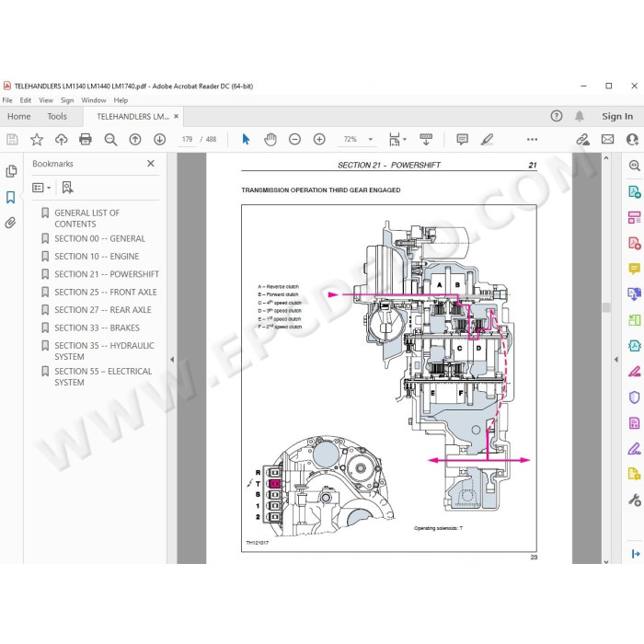Show page thumbnails panel
This screenshot has width=644, height=644.
[x=11, y=171]
